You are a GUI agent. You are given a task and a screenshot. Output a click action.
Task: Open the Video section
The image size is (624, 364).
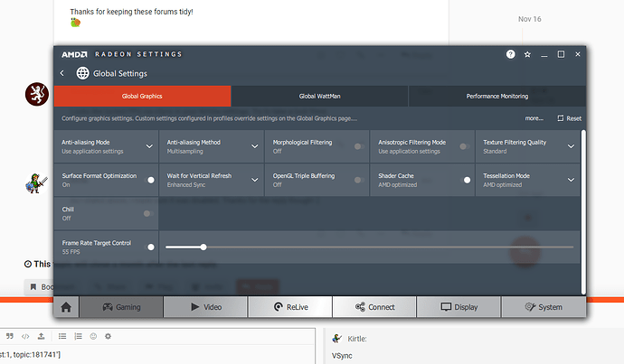[x=206, y=307]
